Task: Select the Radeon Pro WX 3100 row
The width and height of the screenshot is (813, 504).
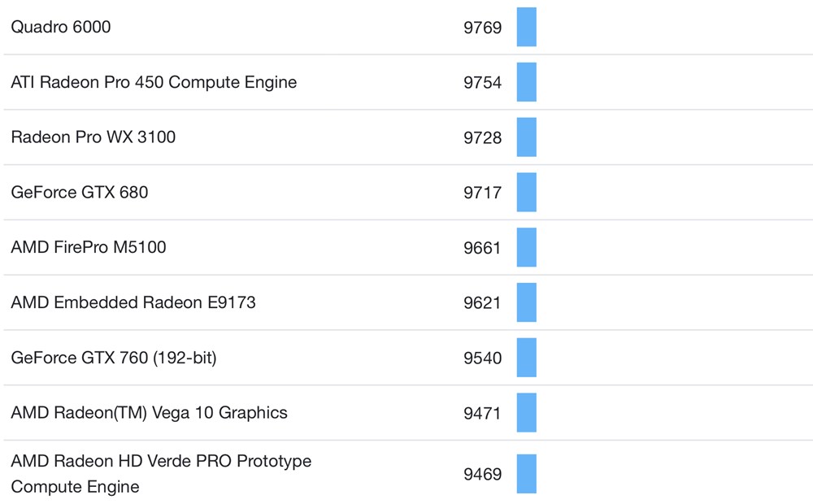Action: [93, 137]
